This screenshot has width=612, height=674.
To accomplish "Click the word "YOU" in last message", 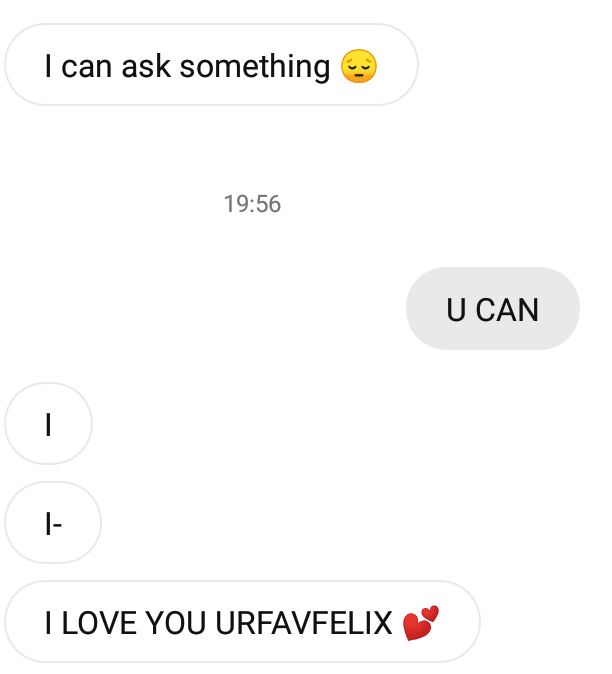I will tap(176, 623).
